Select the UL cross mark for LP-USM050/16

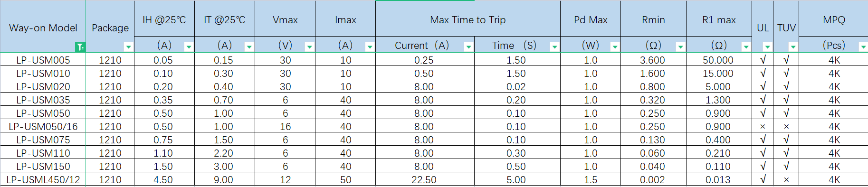(x=763, y=127)
